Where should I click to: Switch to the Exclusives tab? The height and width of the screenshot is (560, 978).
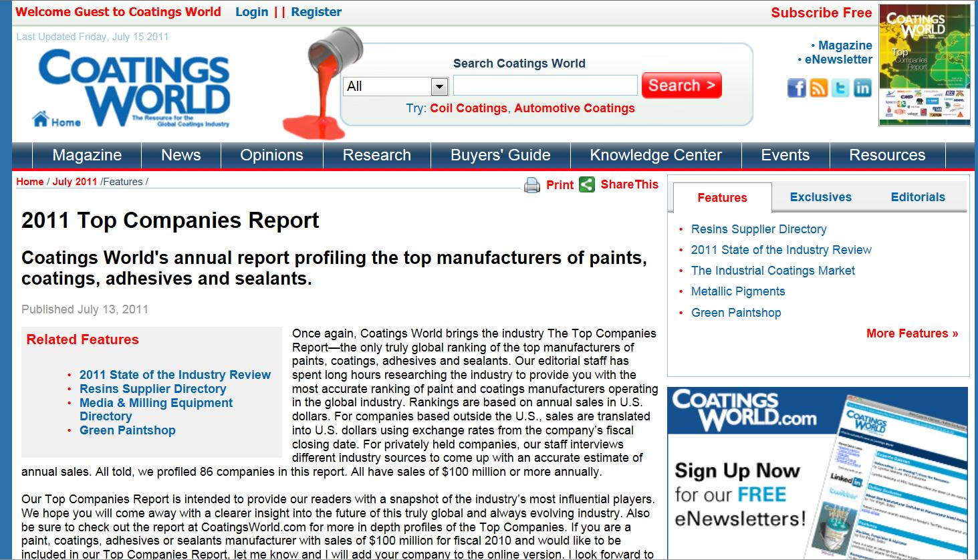click(x=820, y=197)
